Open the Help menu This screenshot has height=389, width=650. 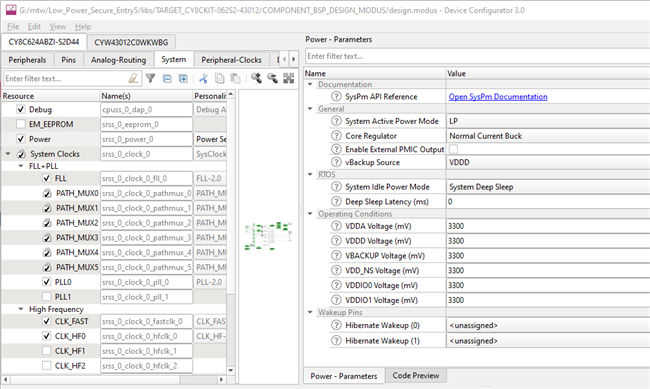tap(83, 27)
